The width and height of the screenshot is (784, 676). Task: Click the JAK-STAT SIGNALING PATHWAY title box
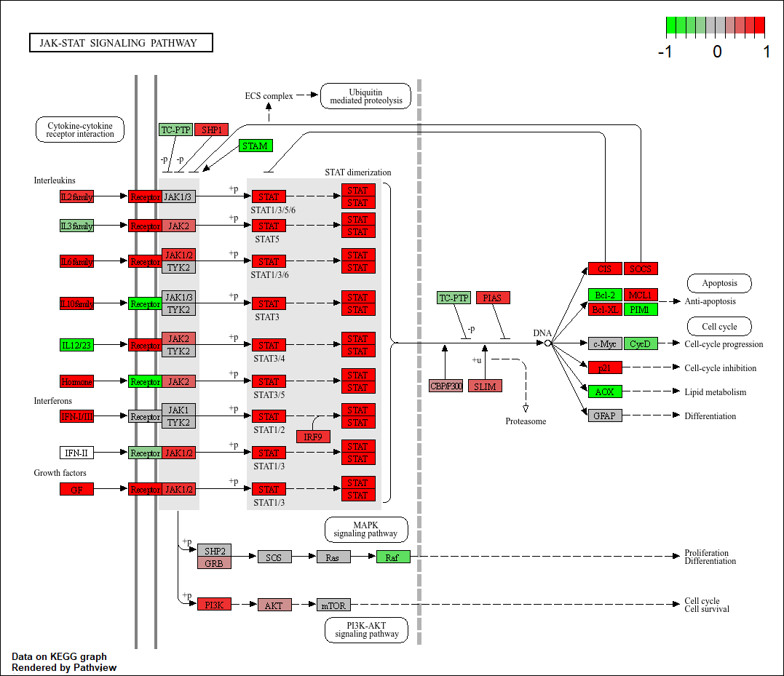click(121, 43)
